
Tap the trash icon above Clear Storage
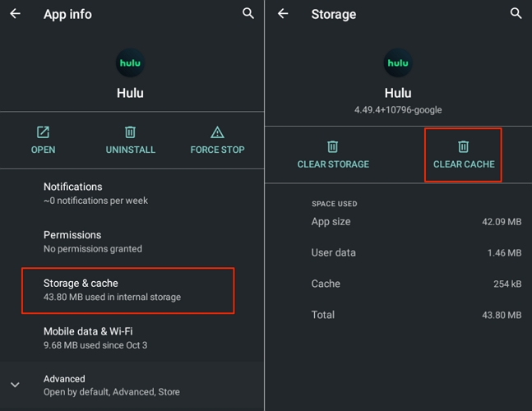[x=332, y=147]
